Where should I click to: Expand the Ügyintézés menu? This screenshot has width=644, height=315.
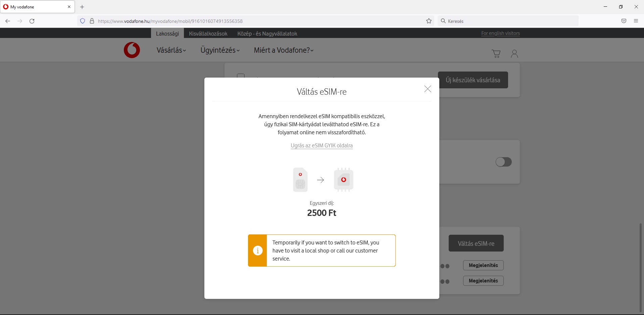coord(220,50)
